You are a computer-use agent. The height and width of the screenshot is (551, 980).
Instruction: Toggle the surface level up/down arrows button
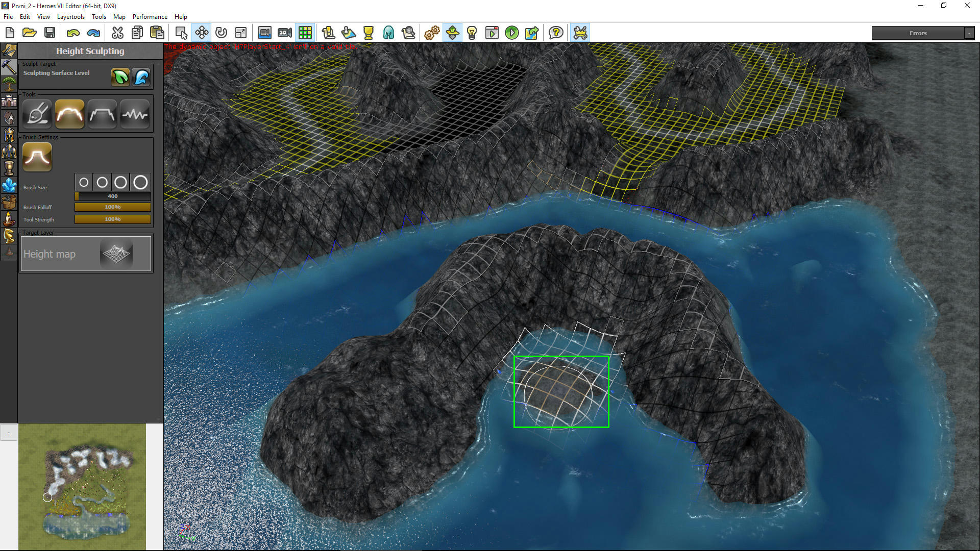click(452, 33)
